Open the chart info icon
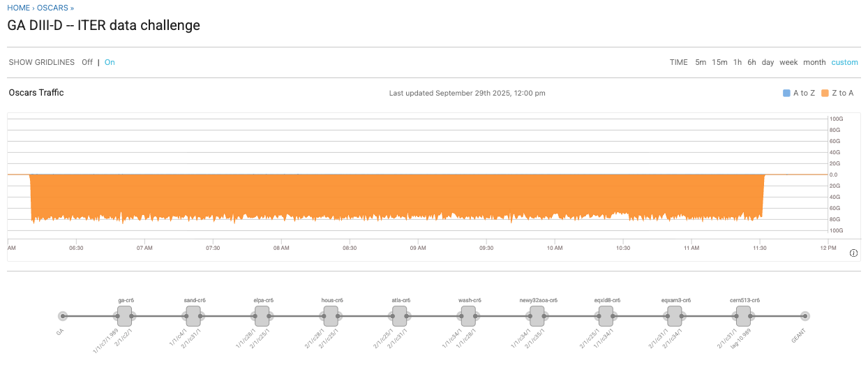The width and height of the screenshot is (868, 365). [853, 253]
